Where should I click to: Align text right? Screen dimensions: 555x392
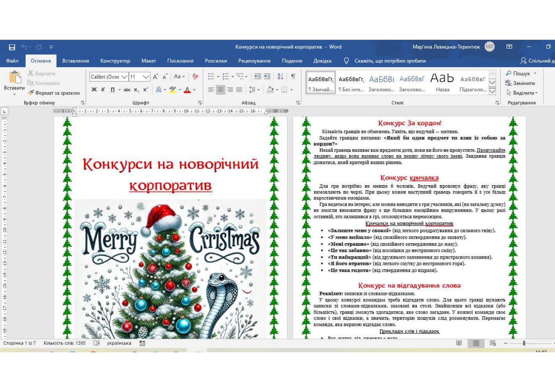pyautogui.click(x=230, y=90)
